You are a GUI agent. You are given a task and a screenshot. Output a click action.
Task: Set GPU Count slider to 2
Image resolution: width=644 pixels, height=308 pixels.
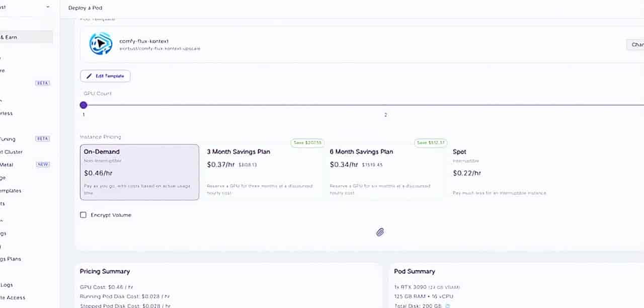386,105
